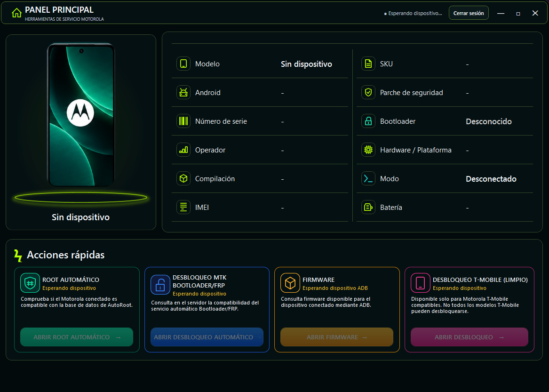Click the Desconocido bootloader value
This screenshot has height=392, width=549.
click(489, 121)
